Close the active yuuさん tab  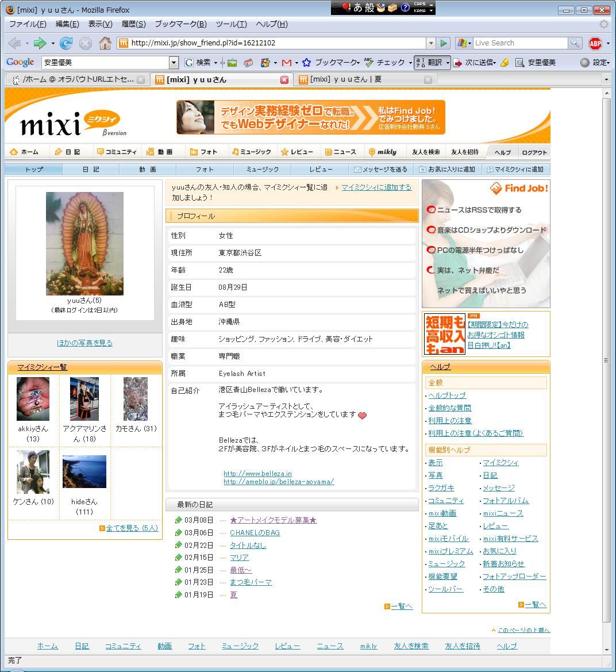[284, 80]
